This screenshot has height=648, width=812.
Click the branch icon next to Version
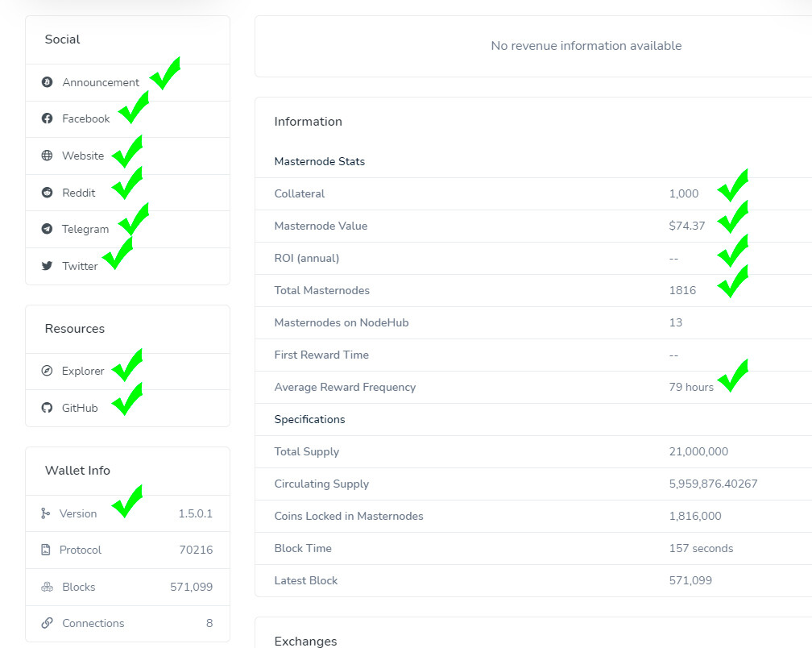[x=46, y=513]
